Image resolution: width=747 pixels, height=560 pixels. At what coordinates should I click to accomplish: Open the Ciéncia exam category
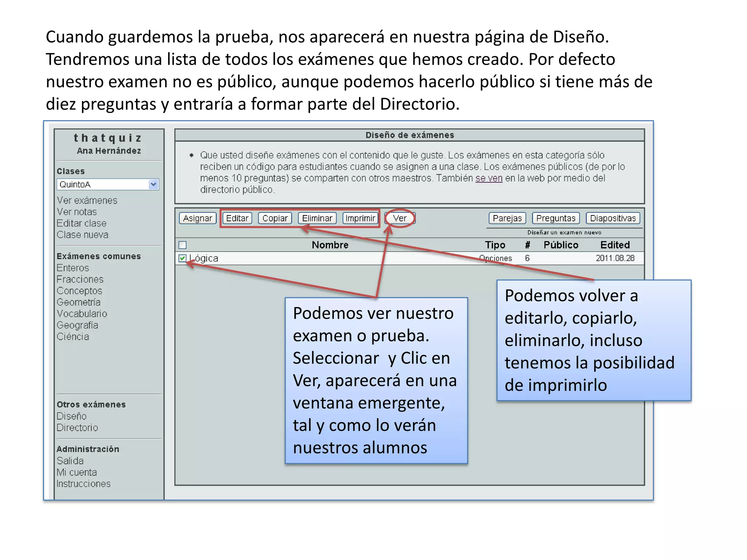(x=73, y=337)
